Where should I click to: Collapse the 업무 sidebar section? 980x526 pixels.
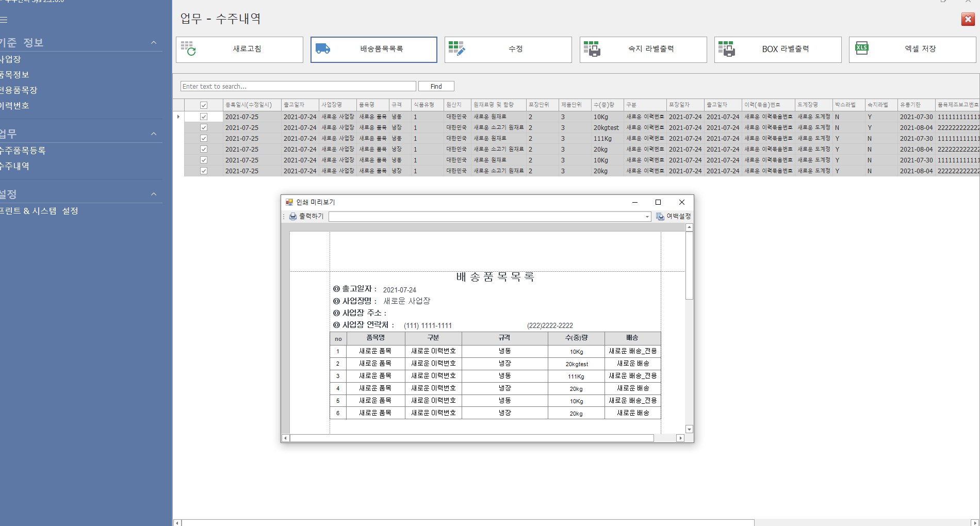click(x=154, y=134)
